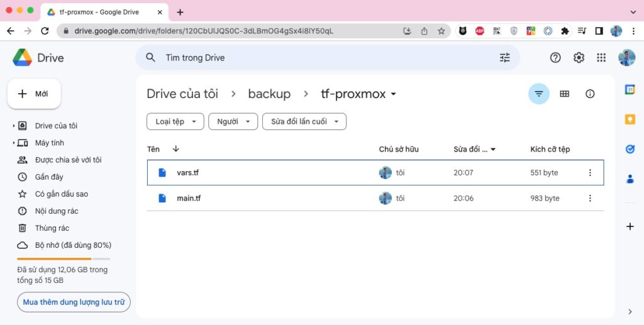Open the Sửa đổi column dropdown

click(x=493, y=150)
